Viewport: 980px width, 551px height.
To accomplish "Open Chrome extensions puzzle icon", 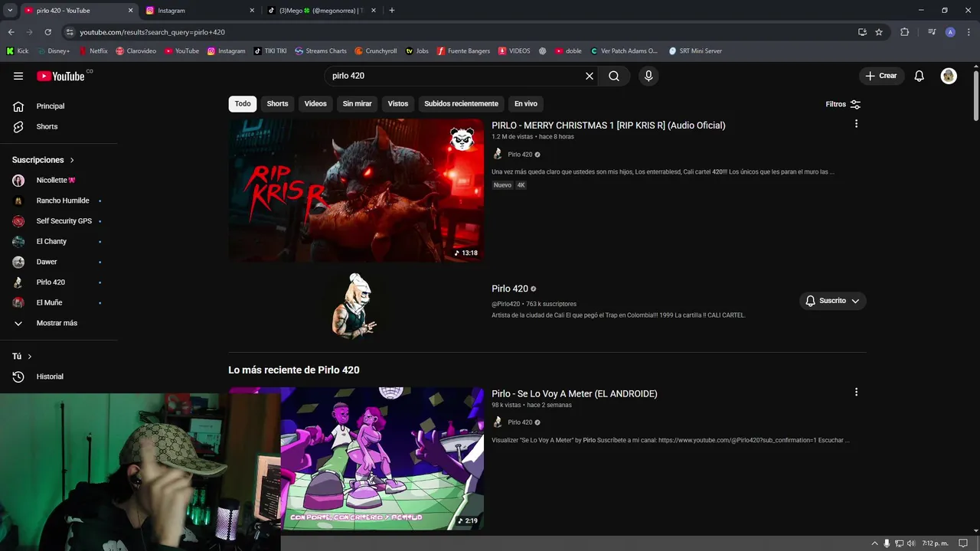I will [904, 32].
